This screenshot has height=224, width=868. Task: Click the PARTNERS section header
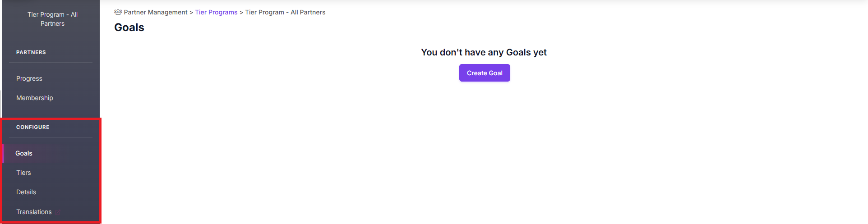coord(31,52)
